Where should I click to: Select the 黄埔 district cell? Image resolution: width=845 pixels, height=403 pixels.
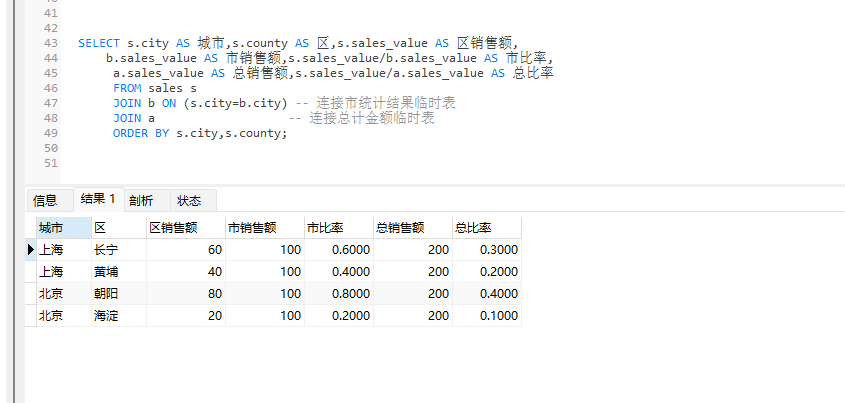(119, 272)
